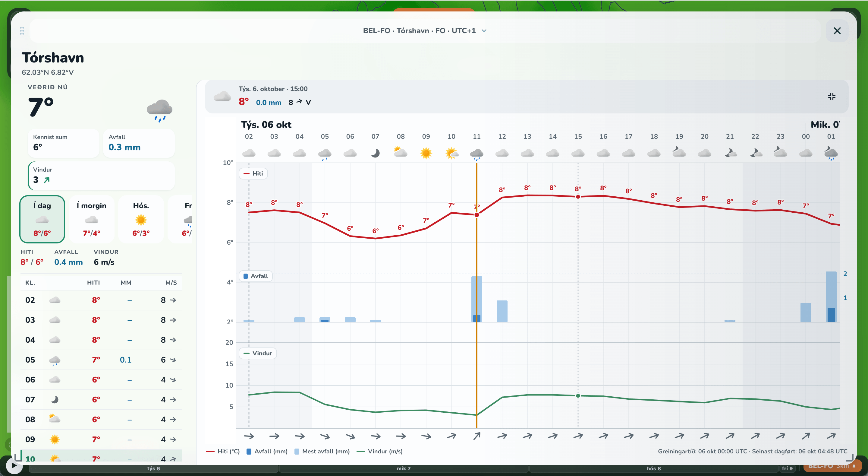Click the Vindur 3 current wind card
Viewport: 868px width, 476px height.
click(x=101, y=176)
